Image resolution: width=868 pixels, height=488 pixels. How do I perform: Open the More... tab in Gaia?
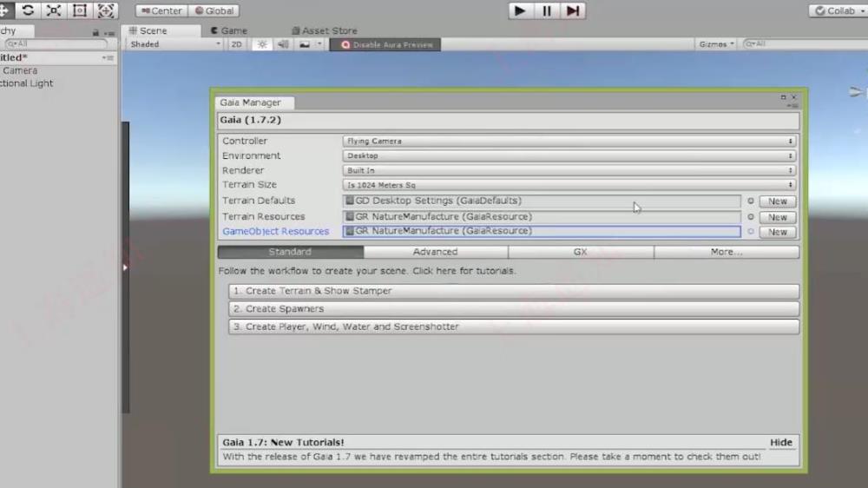[727, 252]
